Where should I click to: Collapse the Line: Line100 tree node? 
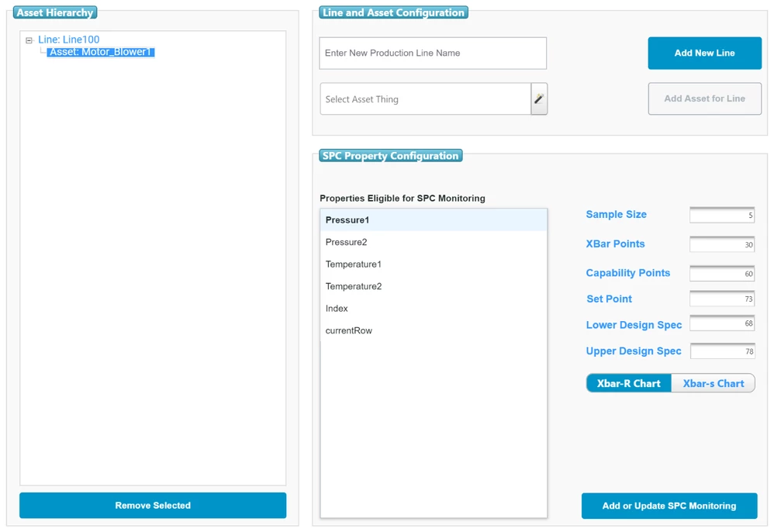pyautogui.click(x=29, y=40)
